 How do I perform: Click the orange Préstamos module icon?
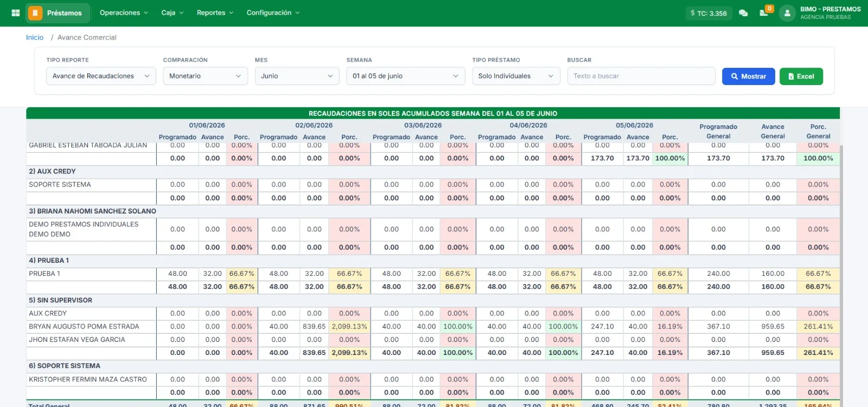click(x=35, y=13)
